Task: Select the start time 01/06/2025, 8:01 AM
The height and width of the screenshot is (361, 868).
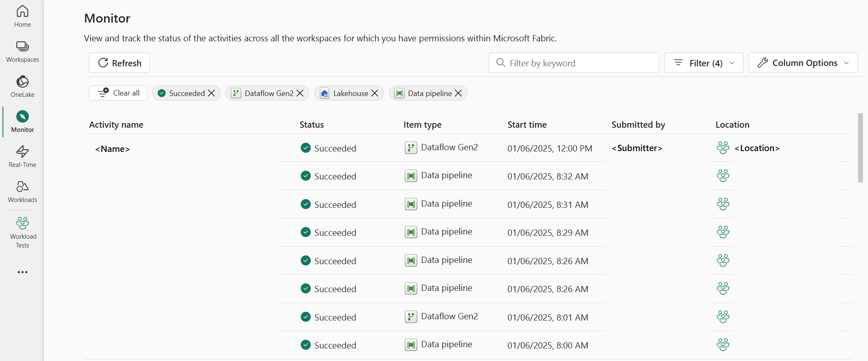Action: pos(548,318)
